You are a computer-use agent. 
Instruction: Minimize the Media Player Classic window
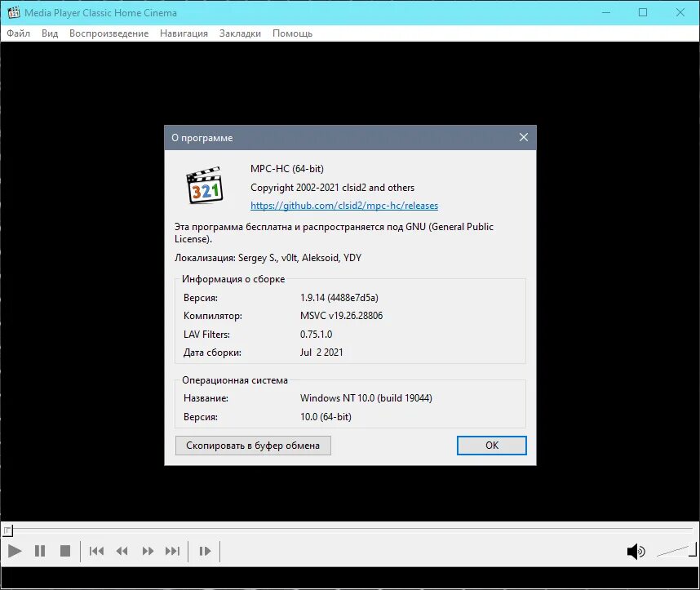606,12
